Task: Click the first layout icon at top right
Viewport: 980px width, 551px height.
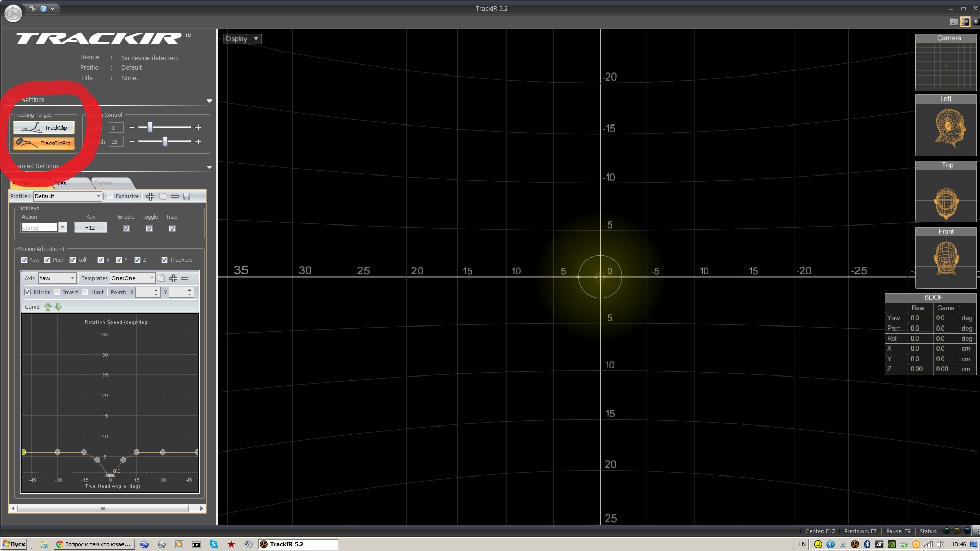Action: [953, 21]
